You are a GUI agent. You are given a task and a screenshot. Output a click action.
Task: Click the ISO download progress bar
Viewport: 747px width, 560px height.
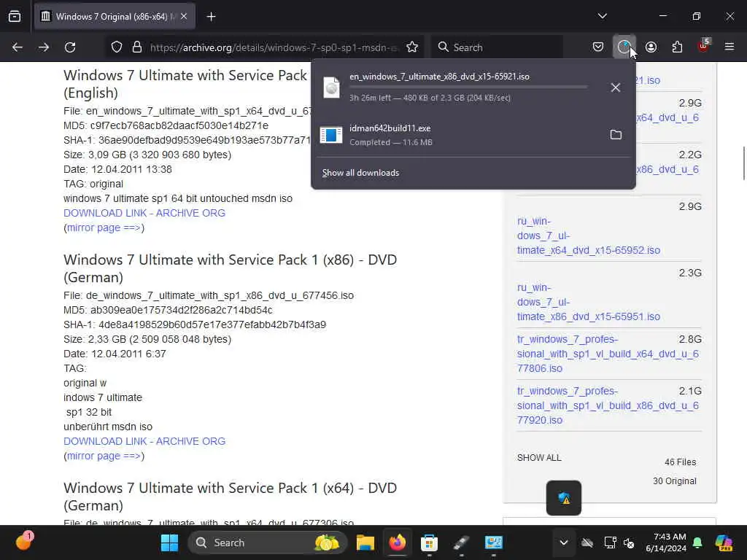tap(468, 87)
